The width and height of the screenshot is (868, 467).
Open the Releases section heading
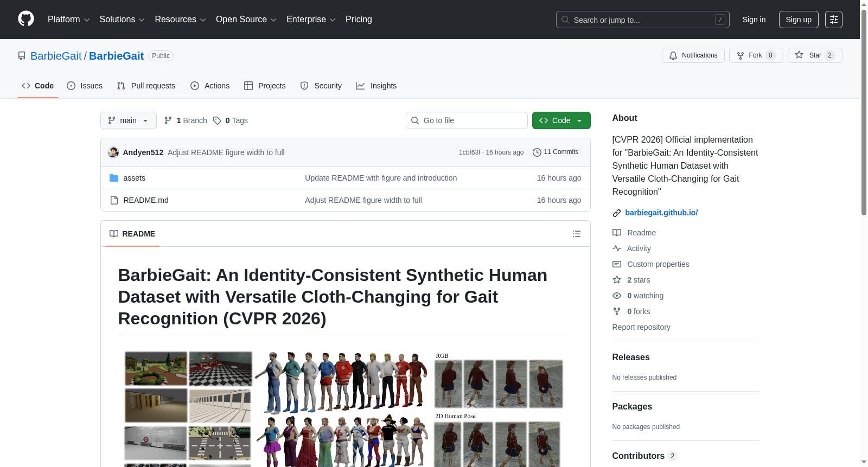click(x=631, y=357)
